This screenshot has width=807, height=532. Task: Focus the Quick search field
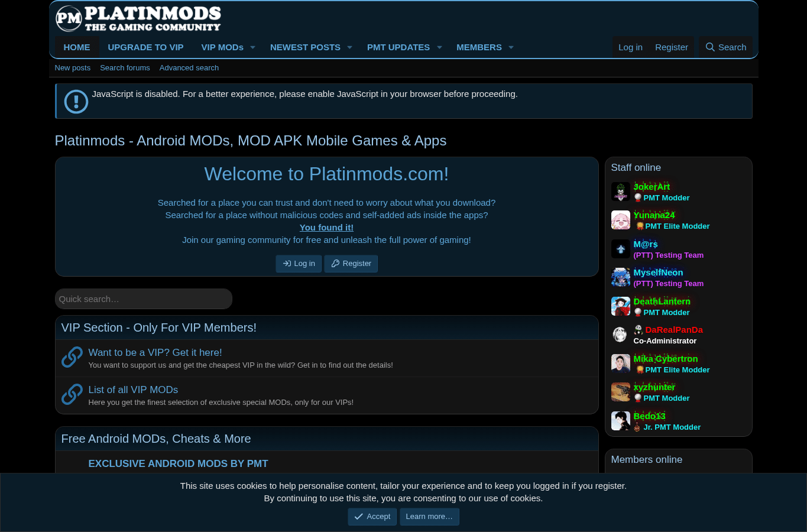click(144, 299)
